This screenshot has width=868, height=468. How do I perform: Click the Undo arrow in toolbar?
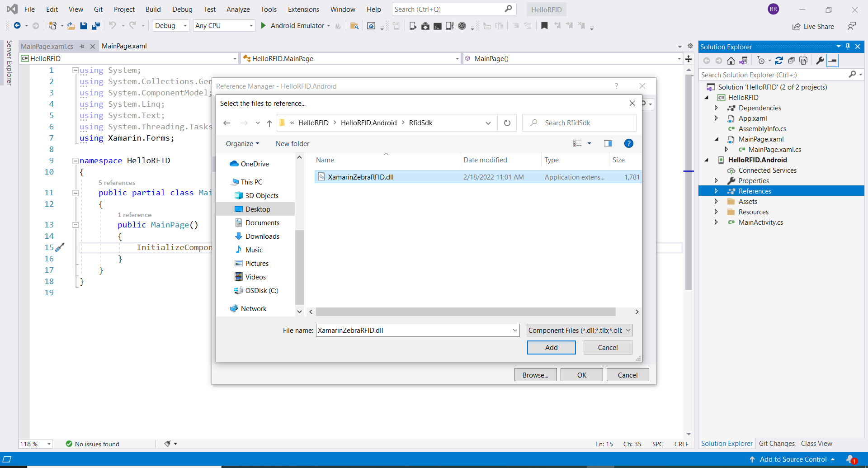pyautogui.click(x=113, y=25)
